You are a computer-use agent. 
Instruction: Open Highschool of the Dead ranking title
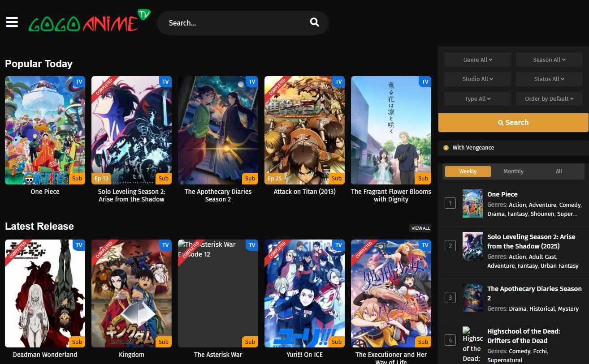click(524, 336)
